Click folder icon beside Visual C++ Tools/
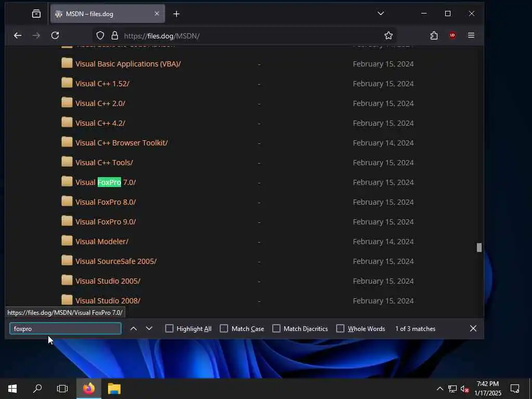This screenshot has width=532, height=399. [67, 162]
